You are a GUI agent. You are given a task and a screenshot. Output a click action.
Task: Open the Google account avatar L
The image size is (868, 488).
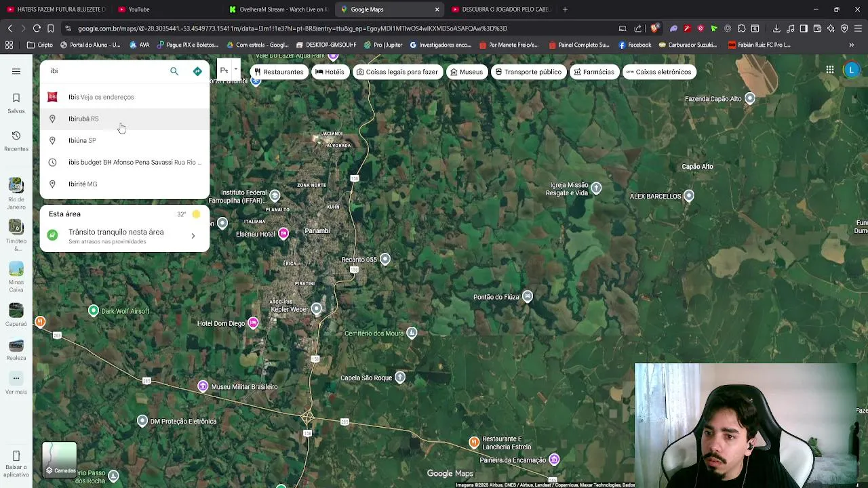[x=852, y=70]
